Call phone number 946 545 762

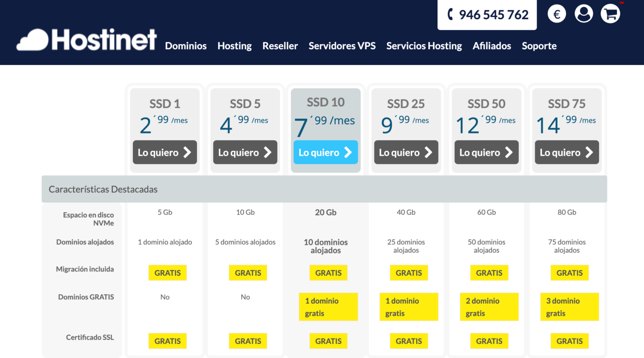[x=487, y=15]
